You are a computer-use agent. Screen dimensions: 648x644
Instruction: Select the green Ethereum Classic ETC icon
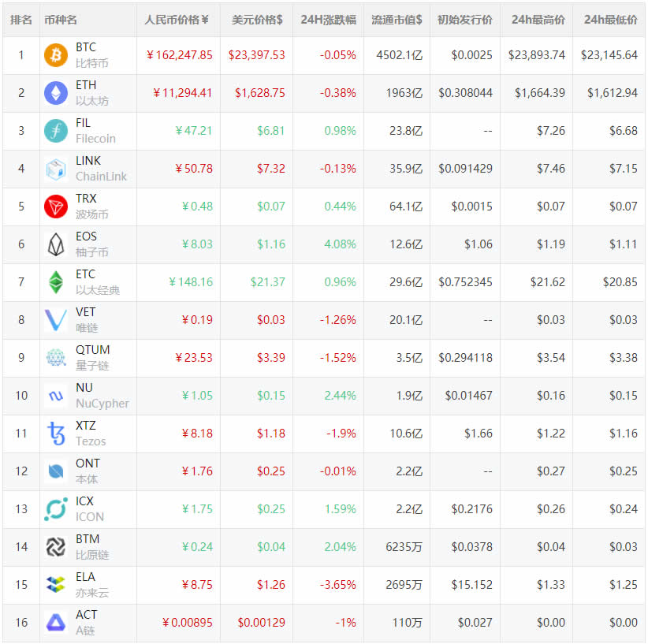point(56,282)
